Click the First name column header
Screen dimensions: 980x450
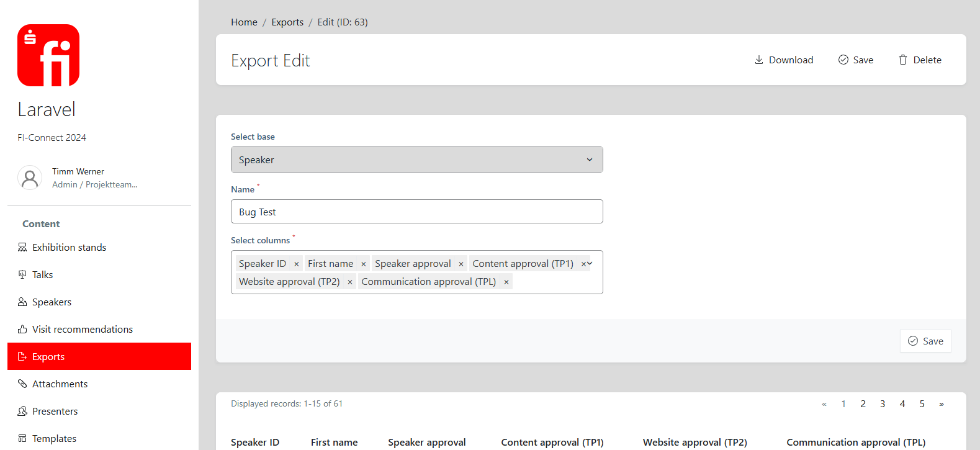click(x=334, y=443)
